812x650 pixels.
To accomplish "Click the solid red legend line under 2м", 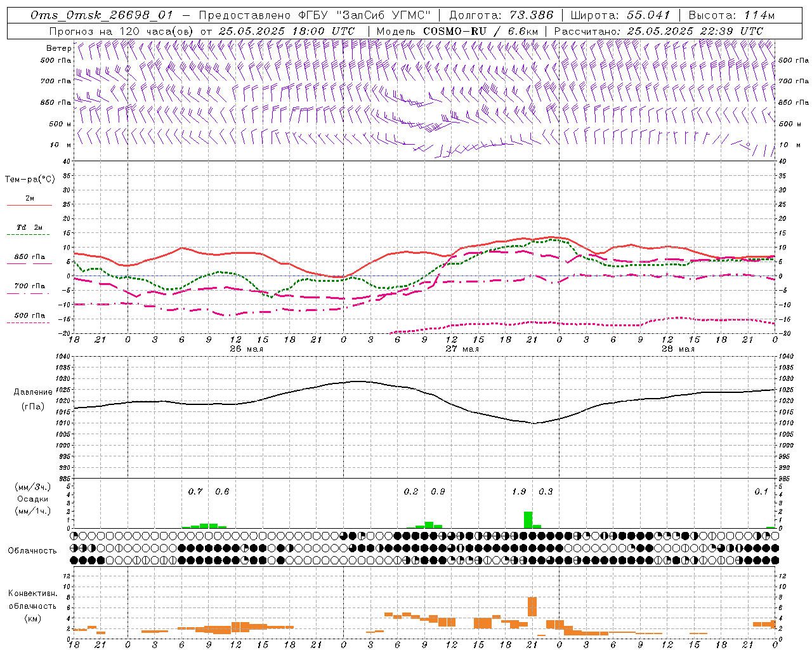I will click(x=29, y=205).
